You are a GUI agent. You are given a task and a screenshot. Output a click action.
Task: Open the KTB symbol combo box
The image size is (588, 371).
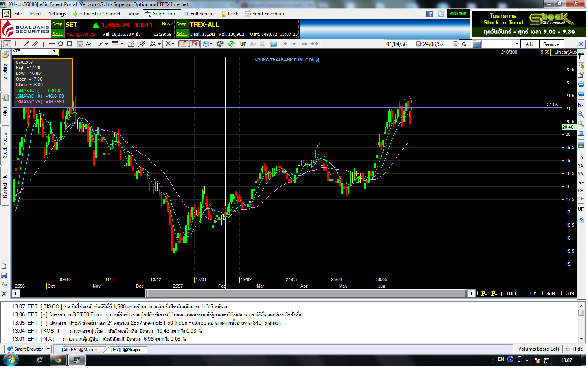click(x=35, y=52)
